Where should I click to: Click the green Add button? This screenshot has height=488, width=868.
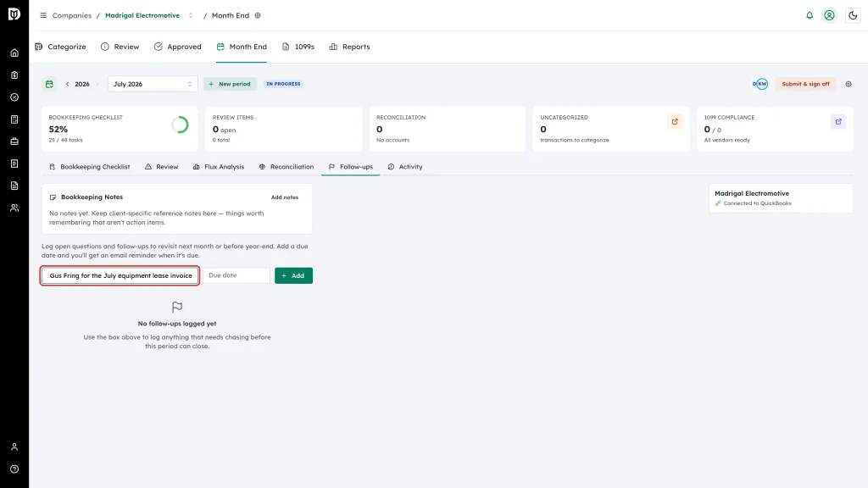(x=293, y=275)
